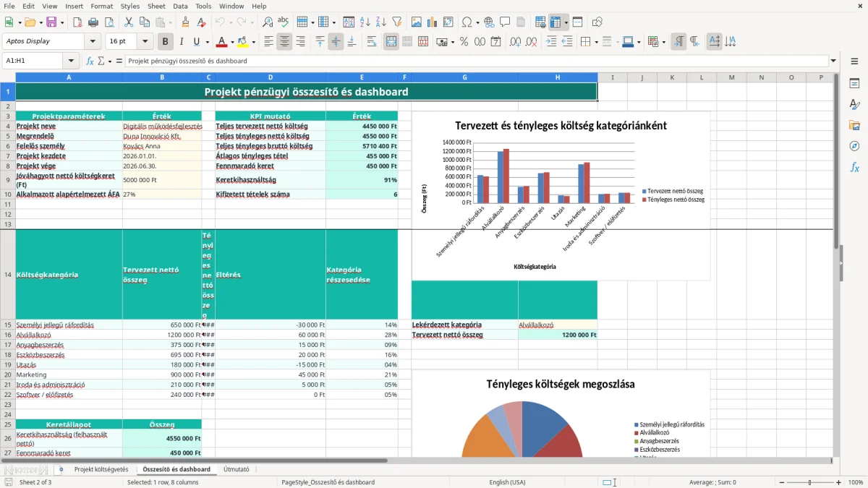Click the Insert Pivot Table icon
868x488 pixels.
click(448, 22)
